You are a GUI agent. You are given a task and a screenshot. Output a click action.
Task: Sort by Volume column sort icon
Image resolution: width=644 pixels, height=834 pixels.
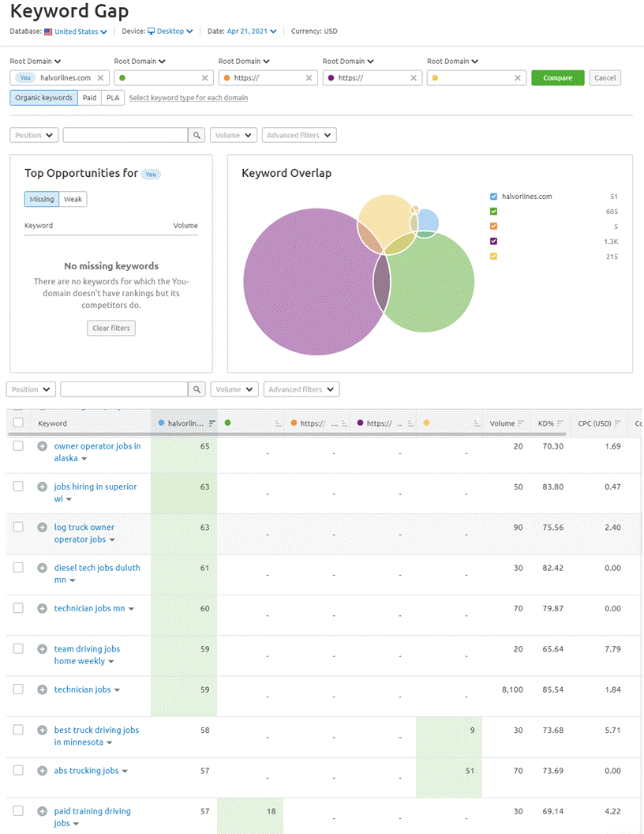pos(521,424)
